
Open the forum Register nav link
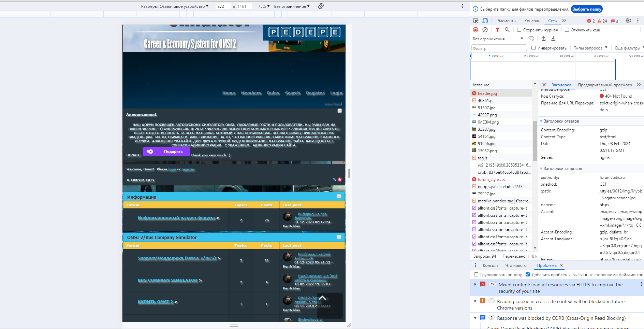pos(315,93)
